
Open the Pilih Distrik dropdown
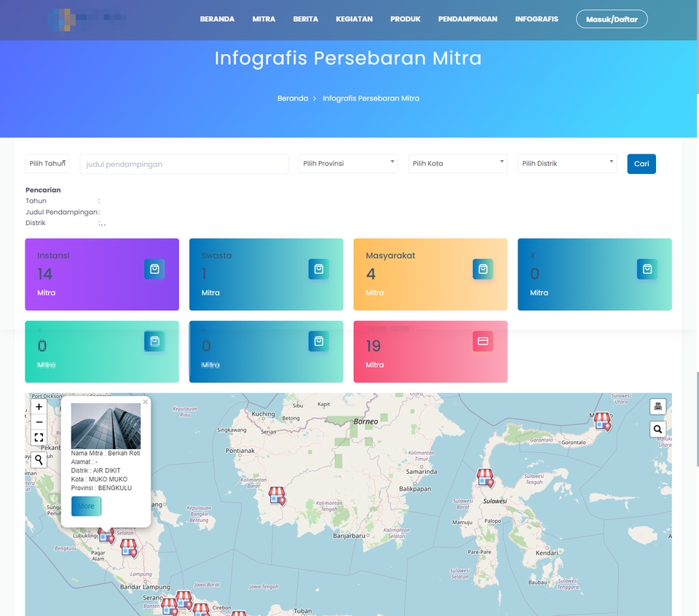(x=567, y=164)
